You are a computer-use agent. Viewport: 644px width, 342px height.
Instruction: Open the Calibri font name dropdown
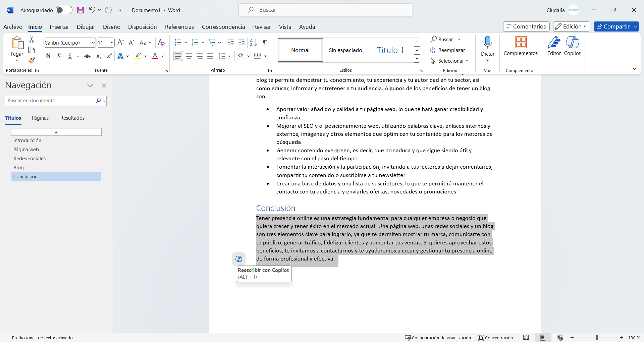tap(93, 43)
